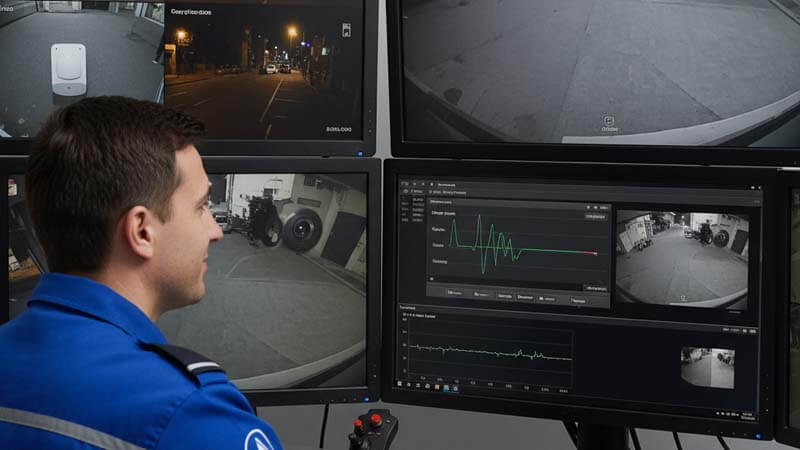The height and width of the screenshot is (450, 800).
Task: Click the red marker at the waveform's end
Action: 595,253
